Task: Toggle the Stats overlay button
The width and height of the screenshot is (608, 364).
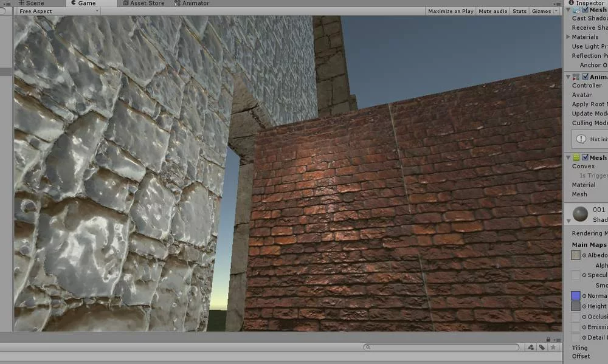Action: (520, 11)
